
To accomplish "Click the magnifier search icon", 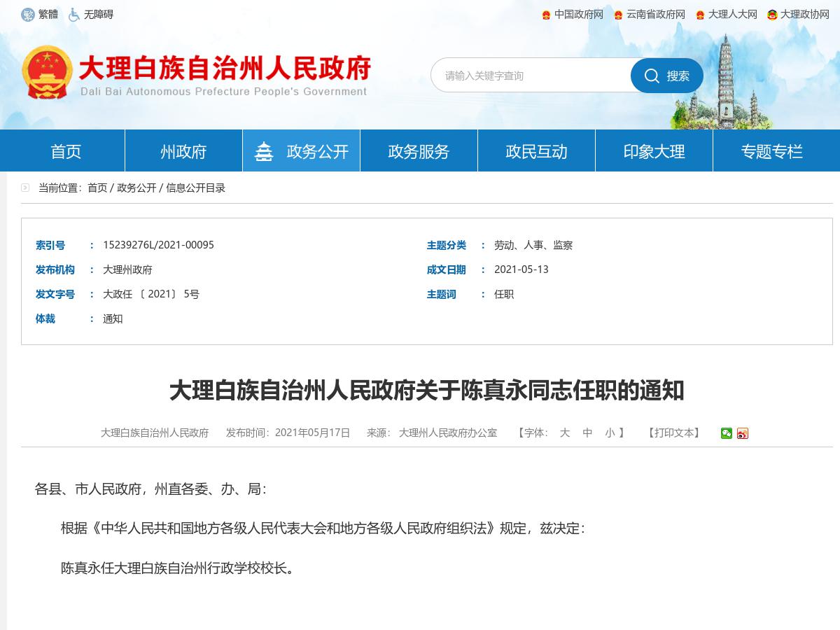I will point(652,76).
